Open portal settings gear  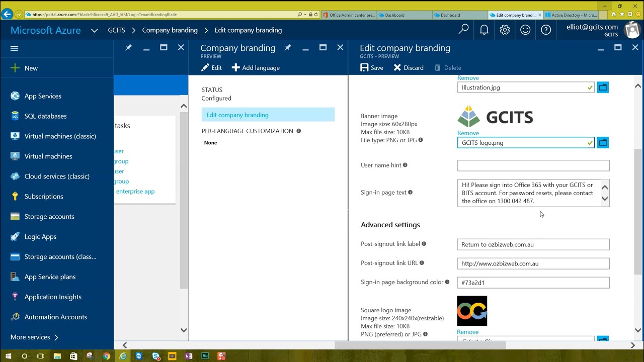505,30
